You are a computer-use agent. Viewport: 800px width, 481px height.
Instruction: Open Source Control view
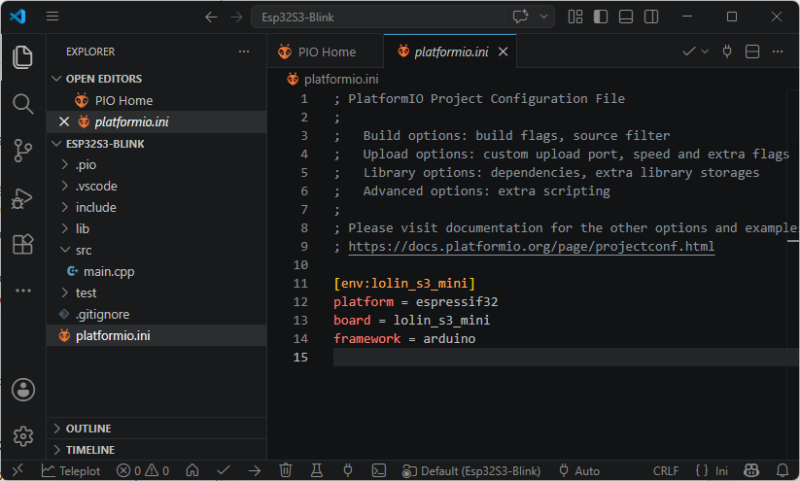[x=23, y=151]
